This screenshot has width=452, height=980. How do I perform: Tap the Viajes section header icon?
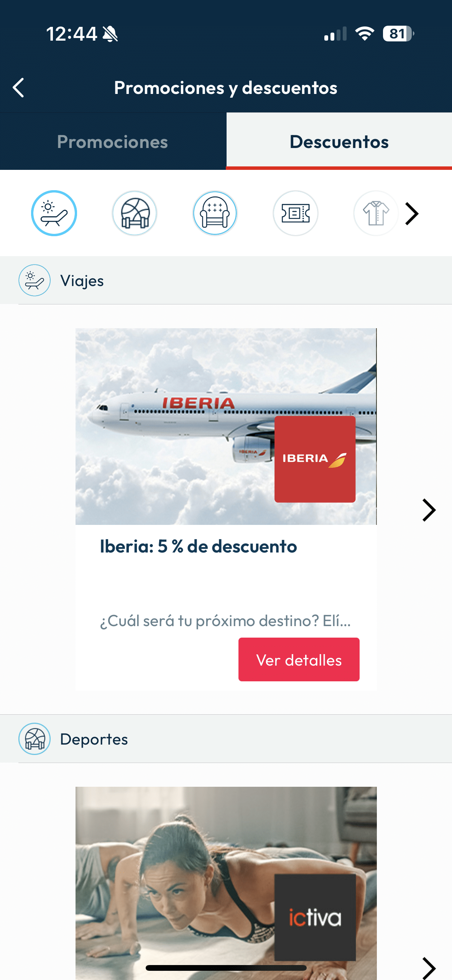[35, 280]
